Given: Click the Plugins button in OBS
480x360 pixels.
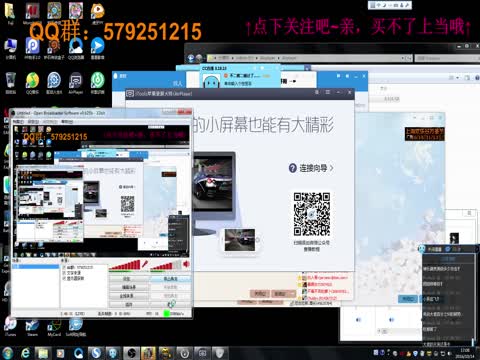Looking at the screenshot, I should tap(129, 304).
